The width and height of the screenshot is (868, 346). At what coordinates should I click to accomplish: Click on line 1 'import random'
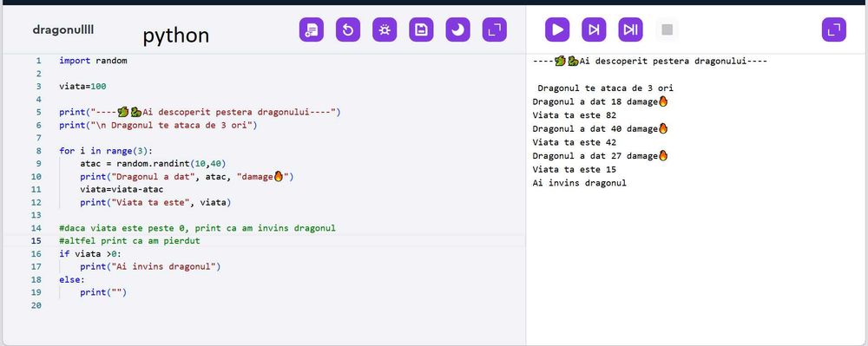[93, 61]
